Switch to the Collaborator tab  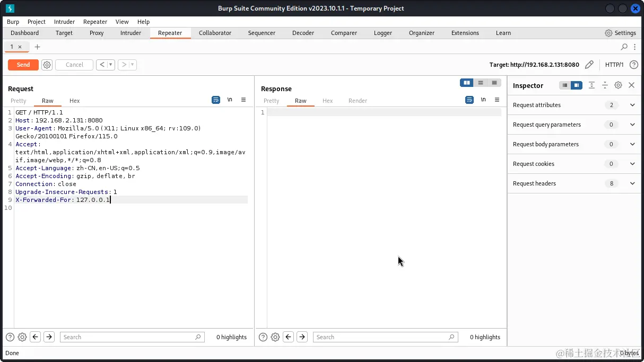pyautogui.click(x=215, y=33)
